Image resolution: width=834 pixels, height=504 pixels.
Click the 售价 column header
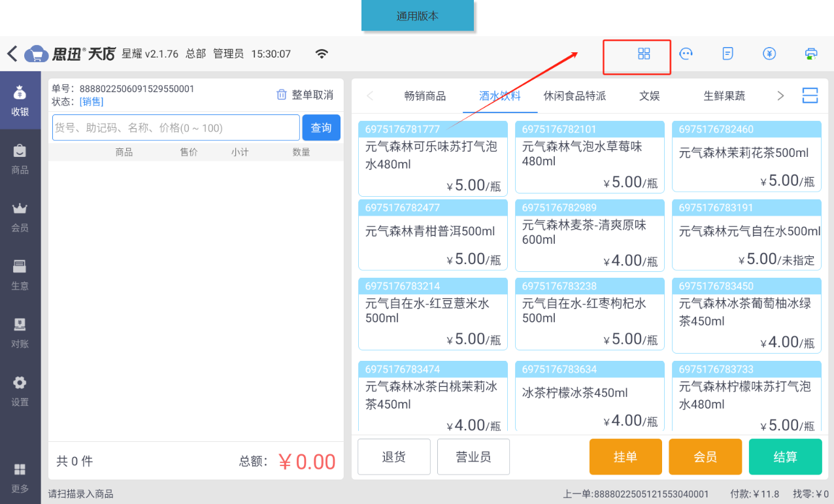(189, 152)
